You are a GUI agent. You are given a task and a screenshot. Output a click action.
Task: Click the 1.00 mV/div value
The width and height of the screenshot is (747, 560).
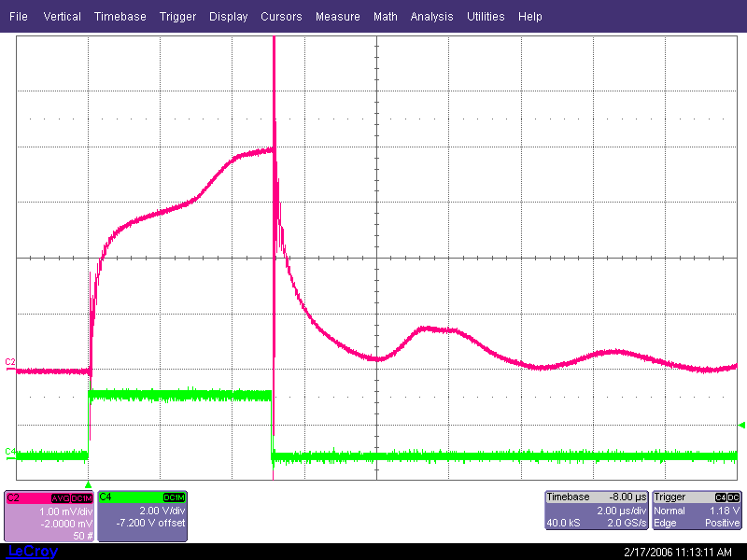[65, 511]
